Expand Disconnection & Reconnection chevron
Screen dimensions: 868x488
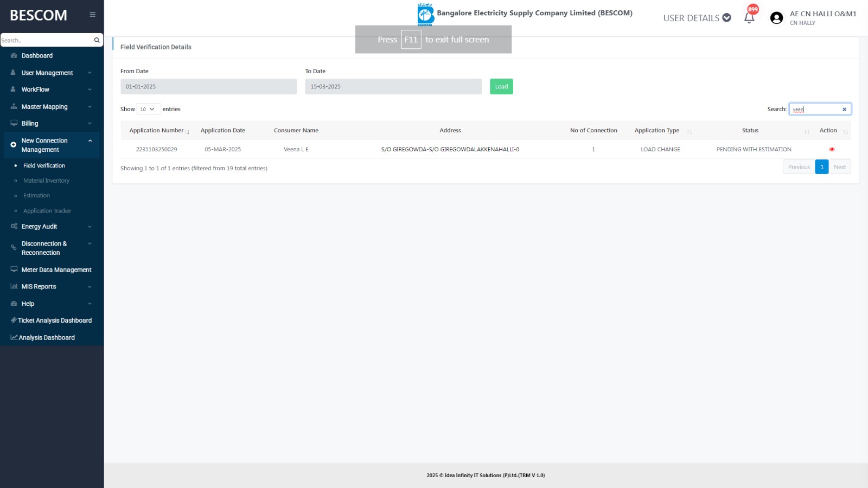tap(90, 243)
